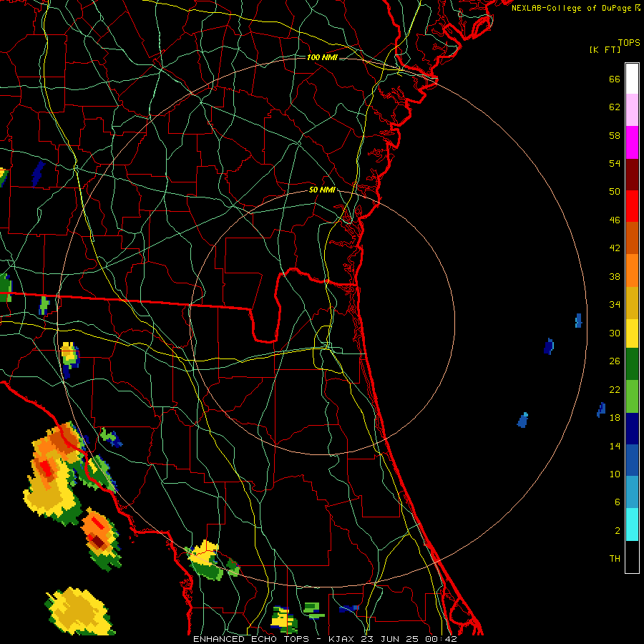This screenshot has width=644, height=644.
Task: Click the "18" legend value
Action: (x=615, y=418)
